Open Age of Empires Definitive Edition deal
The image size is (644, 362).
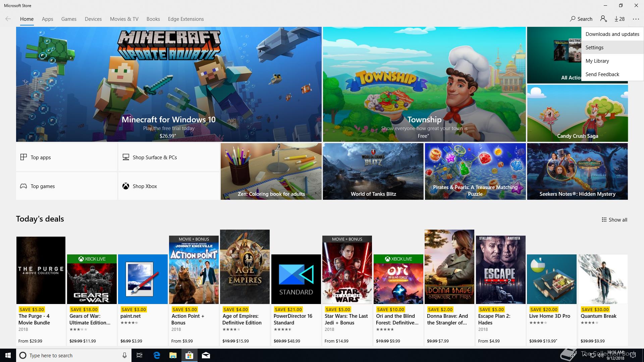(x=245, y=288)
